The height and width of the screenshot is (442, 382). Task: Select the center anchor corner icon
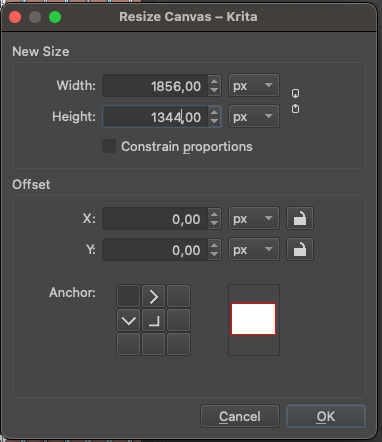click(153, 320)
